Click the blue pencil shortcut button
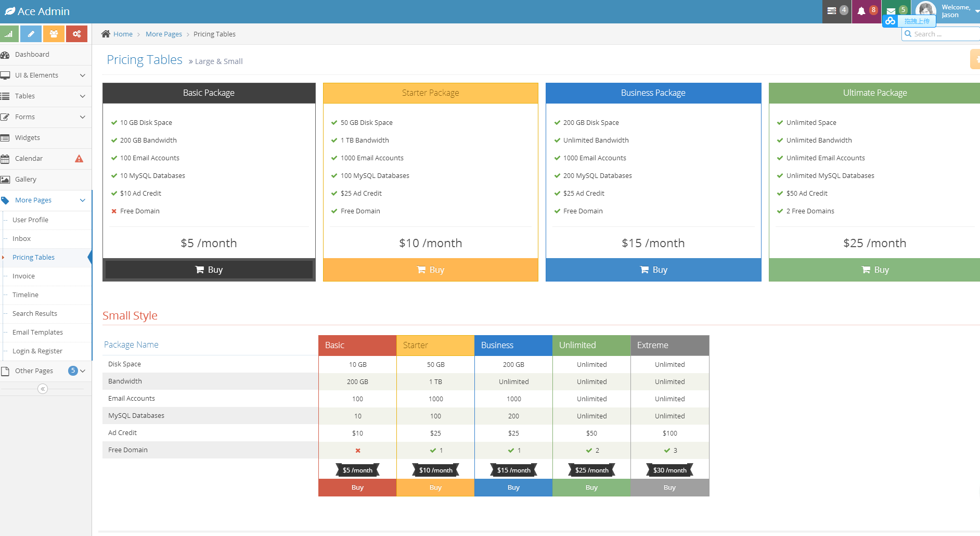 [x=31, y=34]
